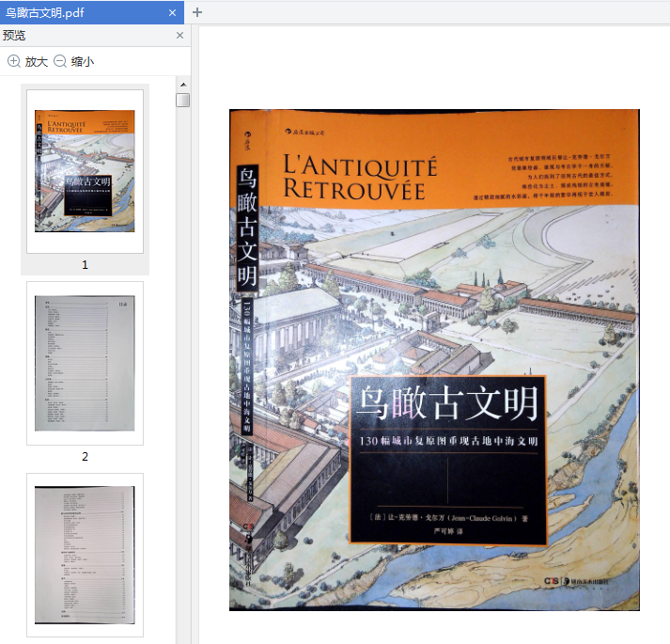The width and height of the screenshot is (670, 644).
Task: Close the 鸟瞰古文明.pdf tab
Action: click(x=172, y=13)
